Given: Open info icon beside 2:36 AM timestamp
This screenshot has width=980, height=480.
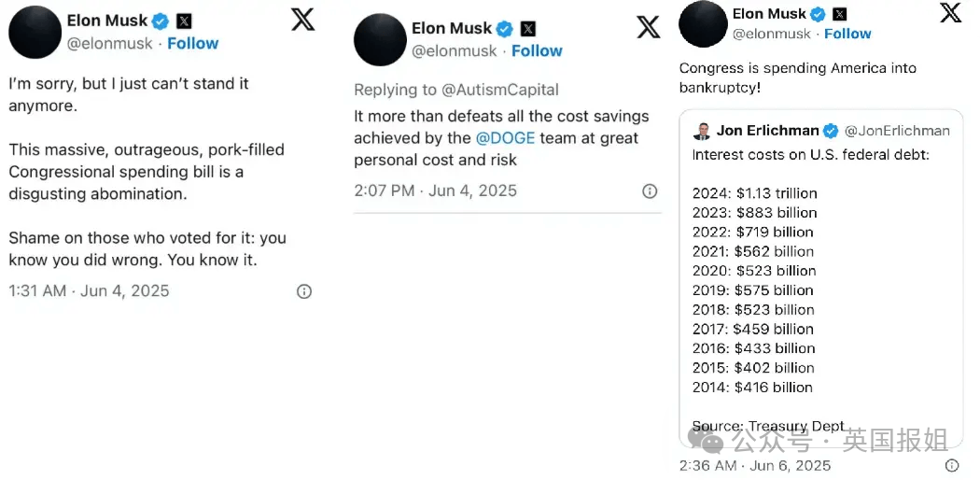Looking at the screenshot, I should point(952,465).
